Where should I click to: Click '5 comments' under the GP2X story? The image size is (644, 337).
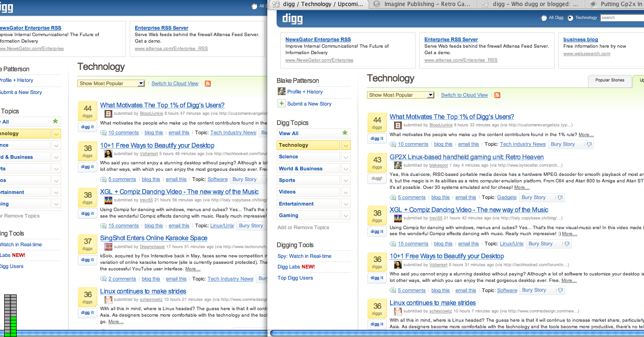pos(411,198)
